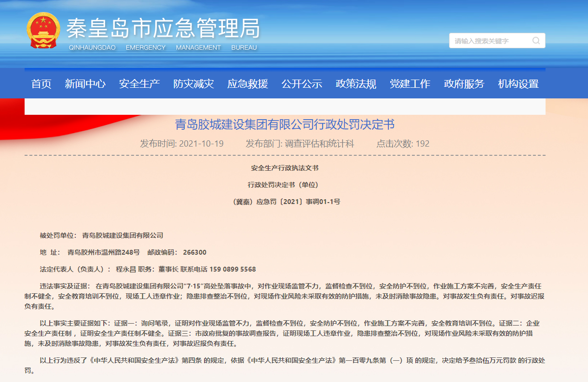The width and height of the screenshot is (588, 382).
Task: Select the 安全生产 navigation item
Action: coord(139,84)
